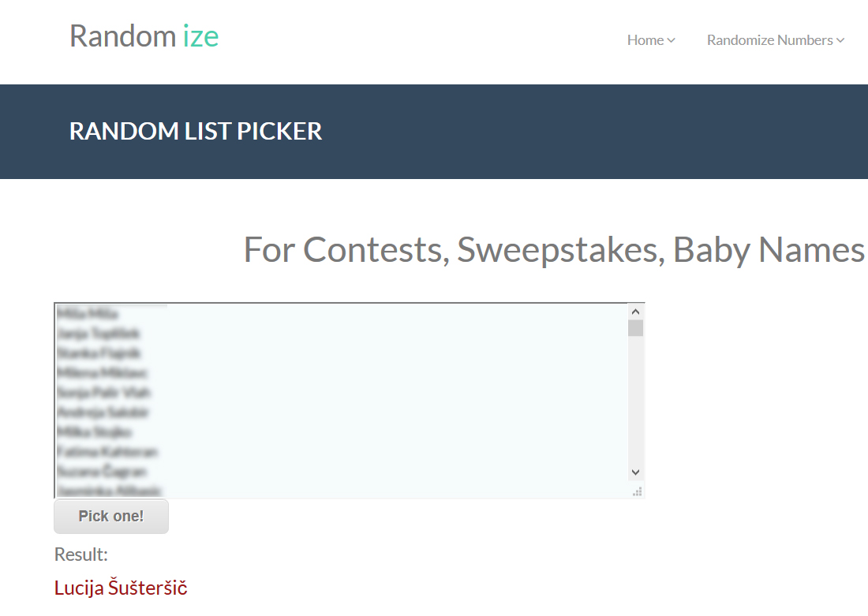Click the textarea resize grip handle
The height and width of the screenshot is (616, 868).
(x=637, y=491)
